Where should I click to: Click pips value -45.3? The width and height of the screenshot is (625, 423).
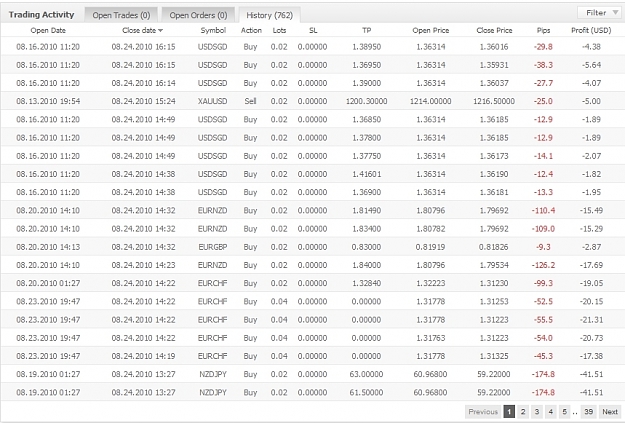click(543, 356)
